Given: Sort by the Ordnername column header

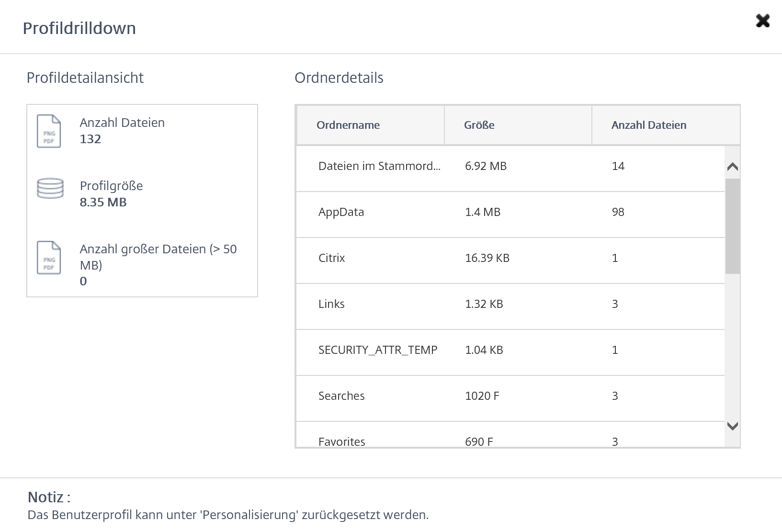Looking at the screenshot, I should [348, 125].
